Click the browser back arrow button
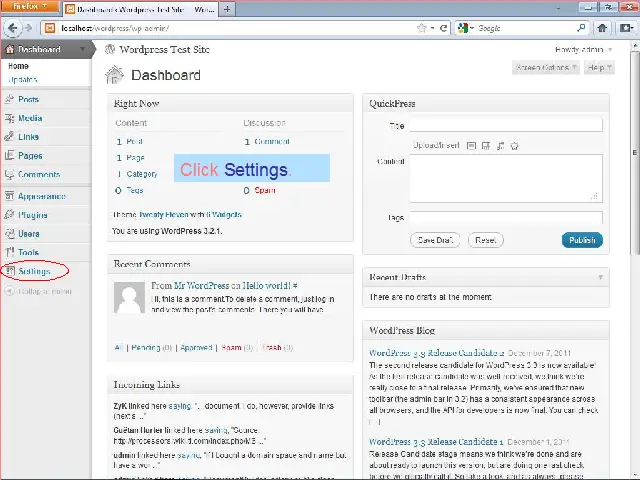Image resolution: width=640 pixels, height=480 pixels. 13,29
